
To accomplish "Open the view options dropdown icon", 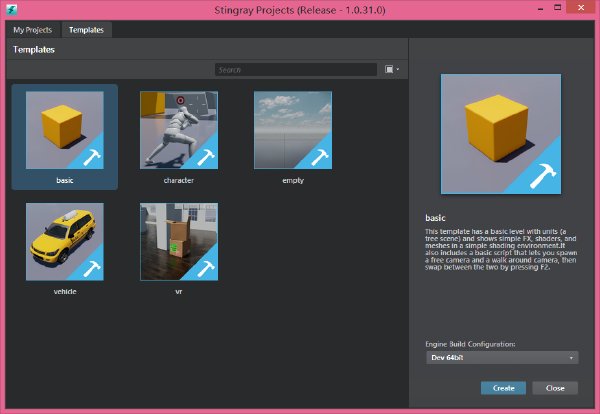I will [x=392, y=69].
